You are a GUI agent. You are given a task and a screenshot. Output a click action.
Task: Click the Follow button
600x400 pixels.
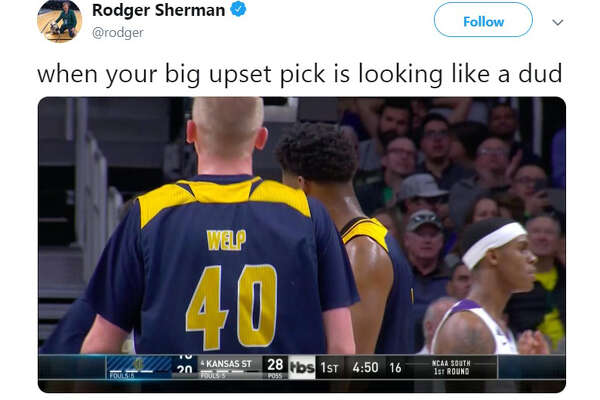[483, 21]
